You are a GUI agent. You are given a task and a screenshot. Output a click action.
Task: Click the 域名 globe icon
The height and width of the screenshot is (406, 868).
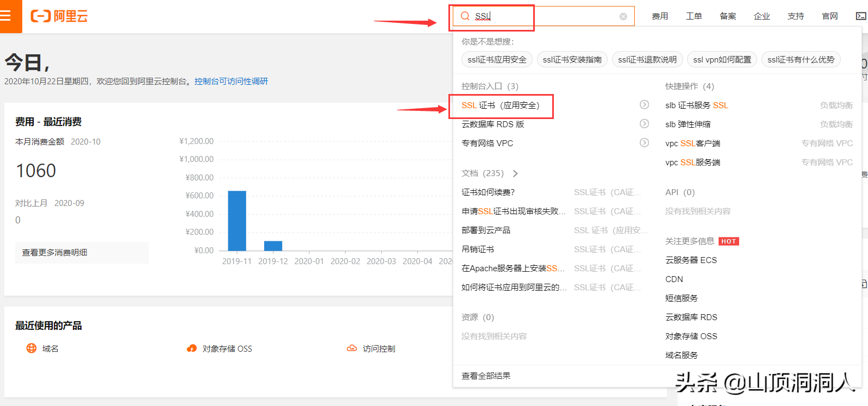[x=32, y=348]
